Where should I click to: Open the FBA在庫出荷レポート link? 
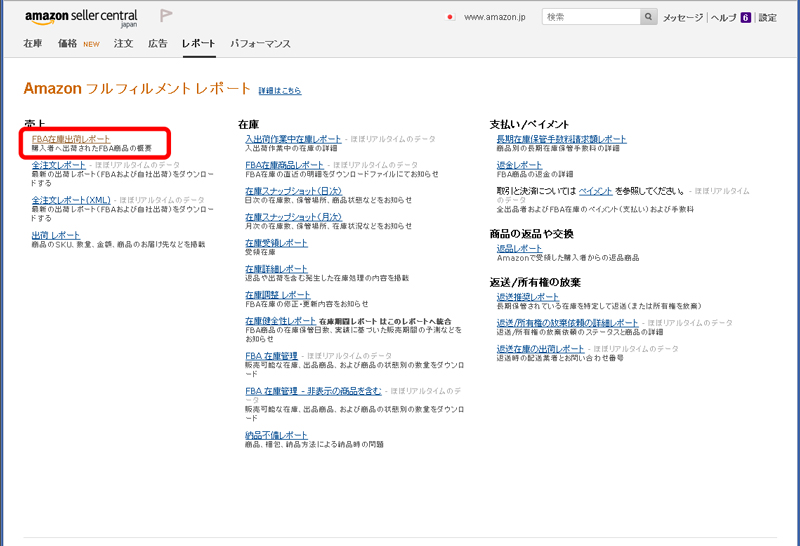click(x=71, y=139)
